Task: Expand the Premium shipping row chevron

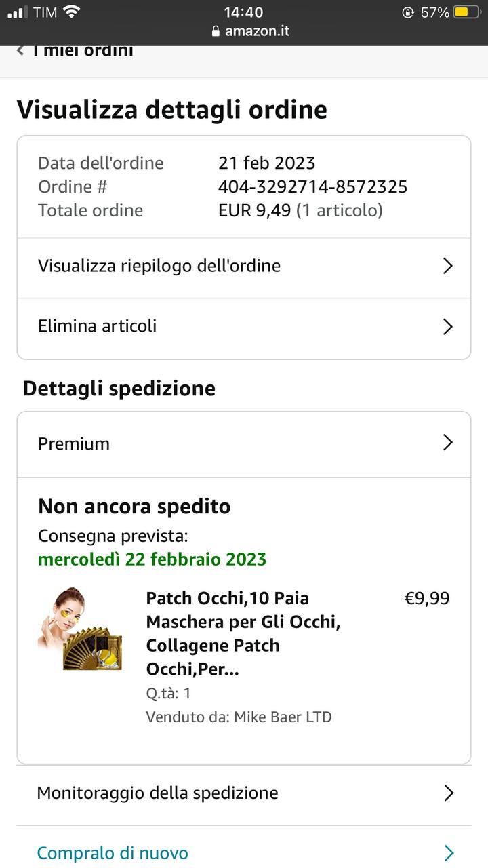Action: (447, 443)
